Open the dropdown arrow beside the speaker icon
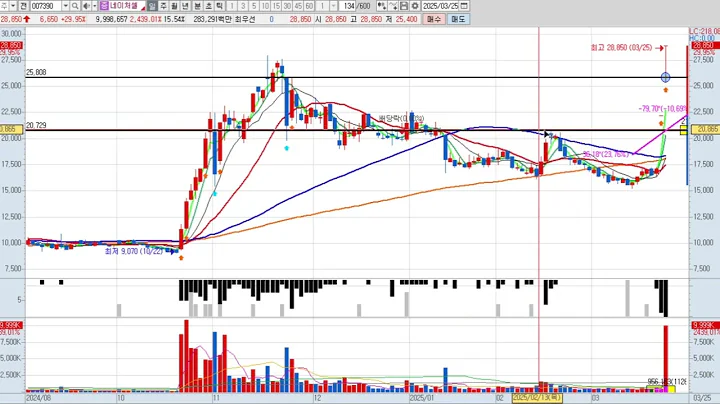720x404 pixels. [x=95, y=6]
